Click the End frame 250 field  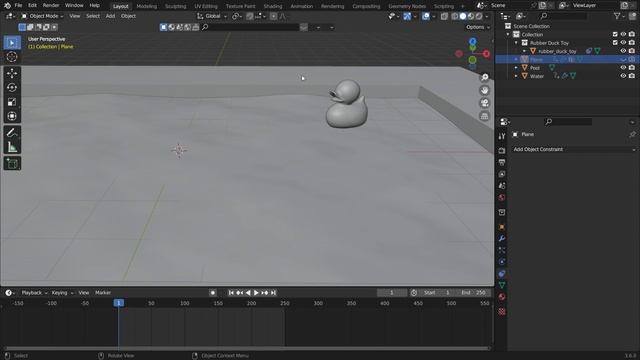473,293
